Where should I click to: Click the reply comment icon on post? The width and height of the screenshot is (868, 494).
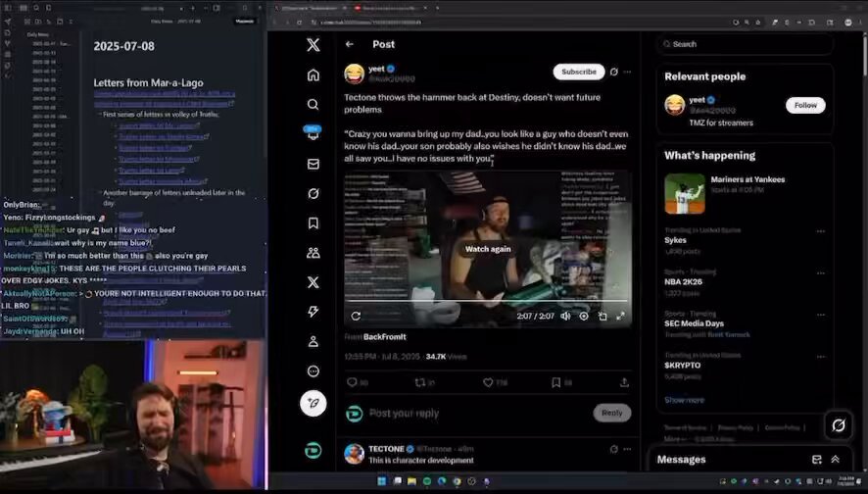352,382
